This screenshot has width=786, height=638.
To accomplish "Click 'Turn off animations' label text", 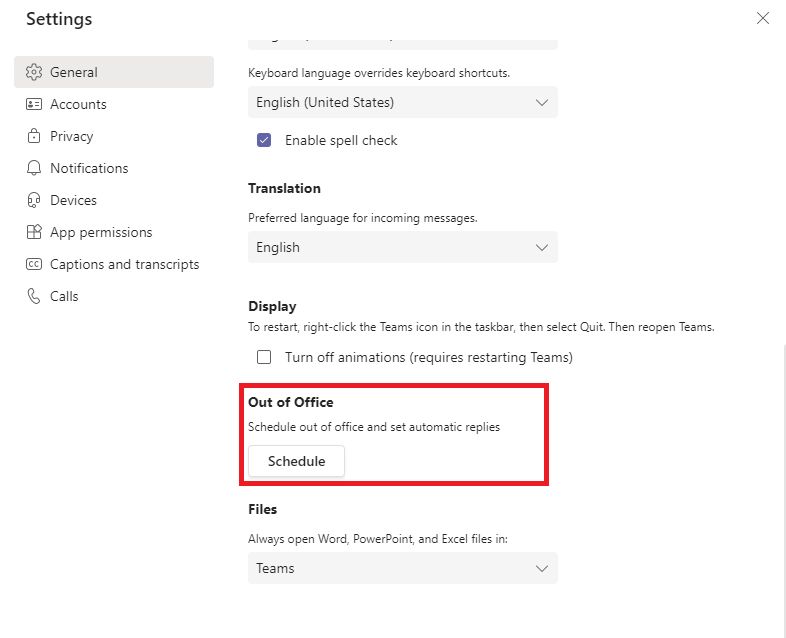I will coord(429,357).
